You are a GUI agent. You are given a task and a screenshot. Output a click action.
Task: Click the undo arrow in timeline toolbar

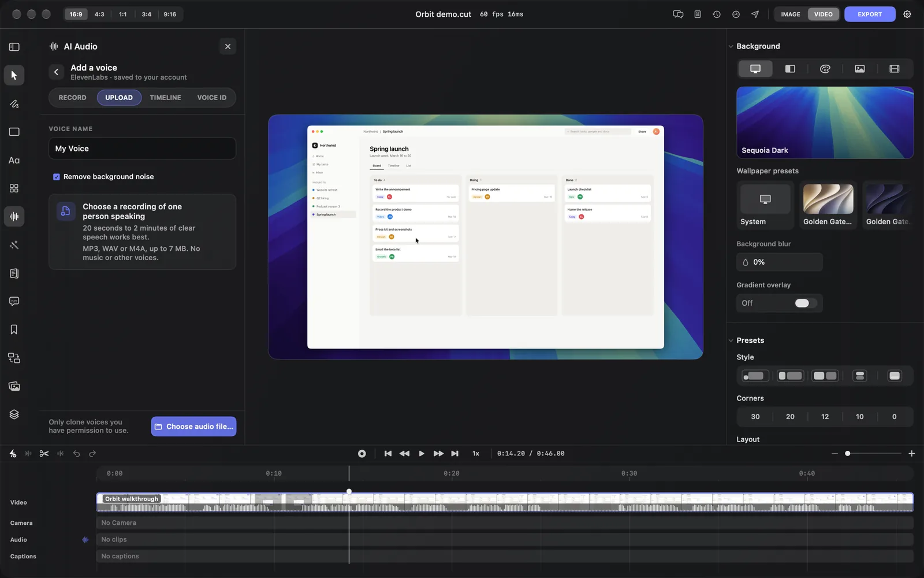click(x=76, y=454)
